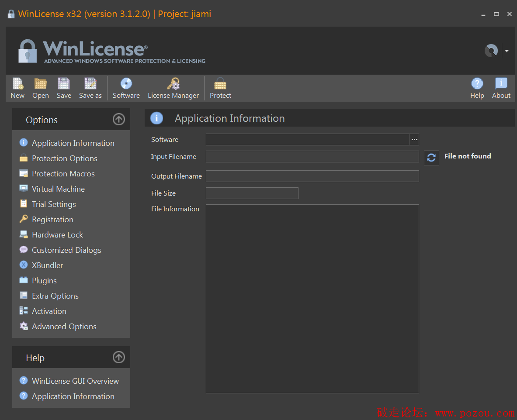
Task: Click the Plugins folder icon
Action: pyautogui.click(x=24, y=280)
